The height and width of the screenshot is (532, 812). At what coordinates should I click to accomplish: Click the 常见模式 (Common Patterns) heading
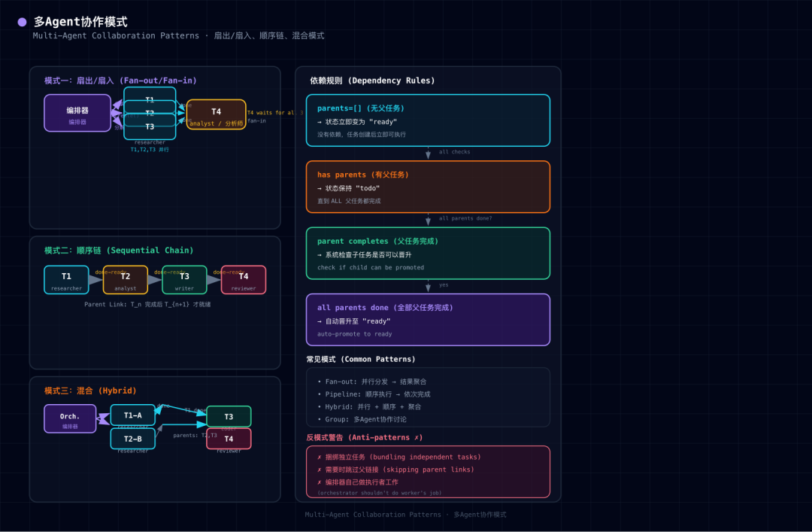pos(361,360)
